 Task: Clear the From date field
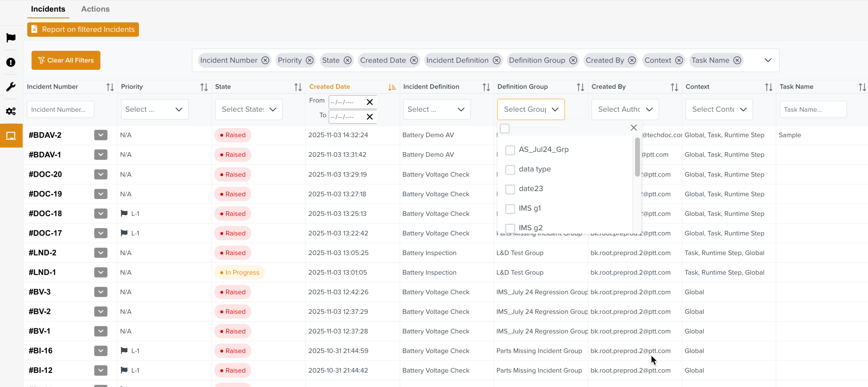(x=369, y=102)
